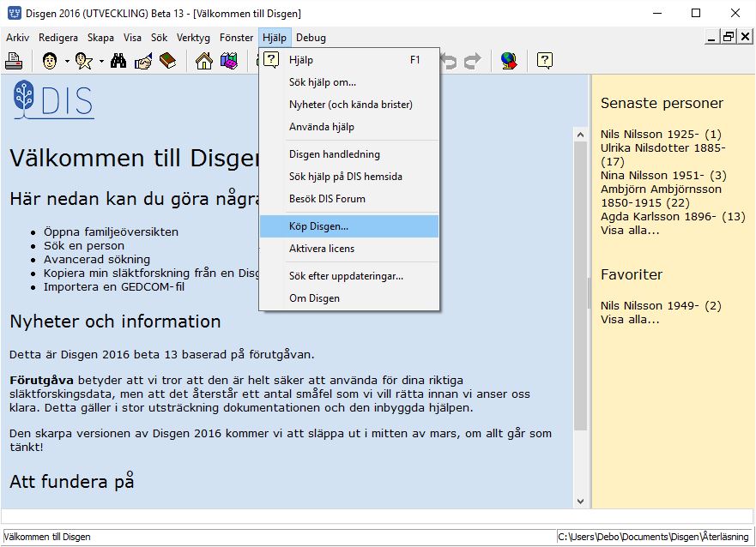Click the welcome page vertical scrollbar thumb
The image size is (756, 547).
click(x=580, y=286)
